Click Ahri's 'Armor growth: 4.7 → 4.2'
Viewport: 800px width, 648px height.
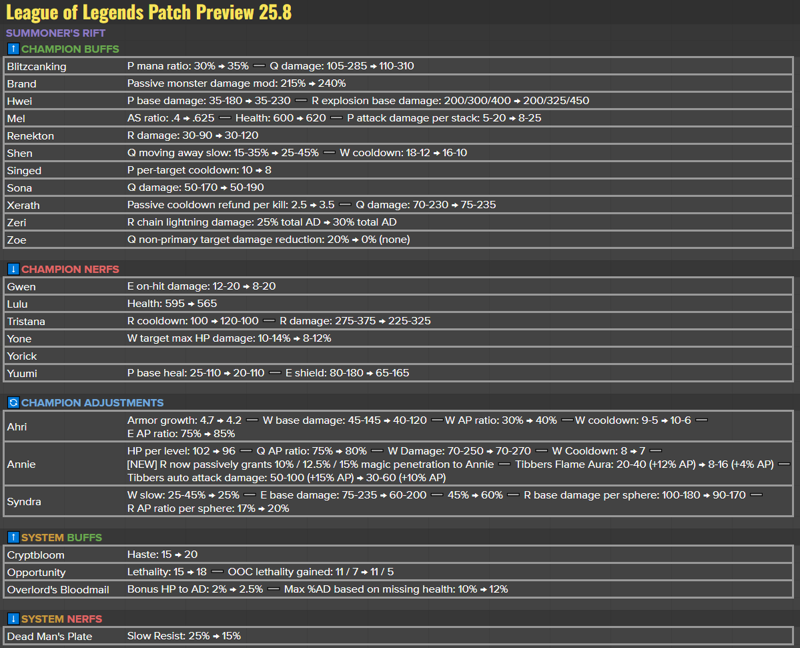click(184, 420)
